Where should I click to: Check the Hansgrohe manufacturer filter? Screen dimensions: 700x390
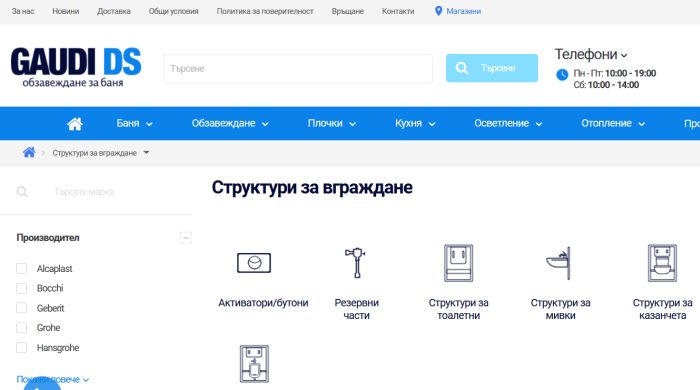(21, 348)
